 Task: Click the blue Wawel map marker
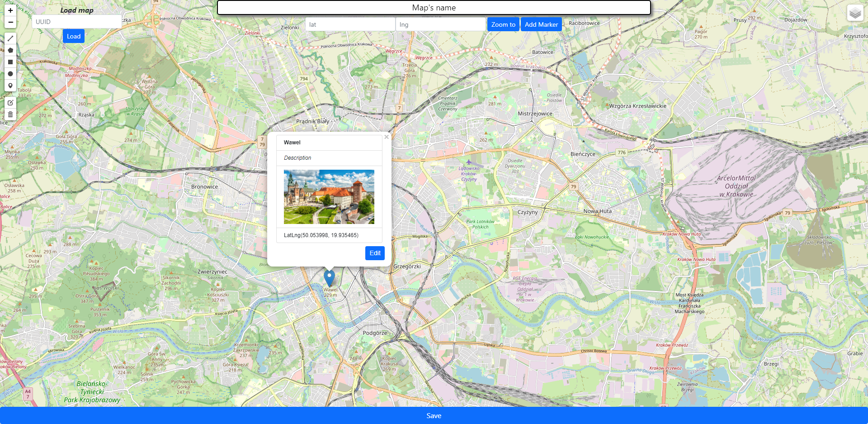[329, 278]
